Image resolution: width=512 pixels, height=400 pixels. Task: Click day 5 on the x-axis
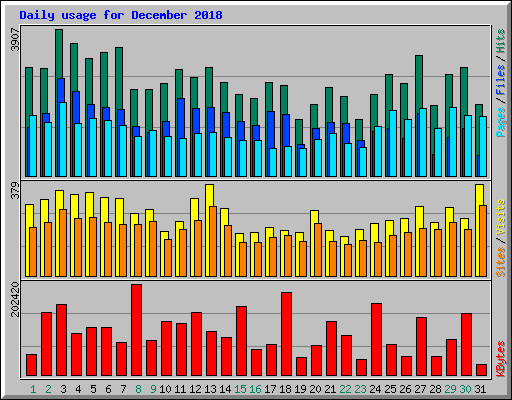93,389
